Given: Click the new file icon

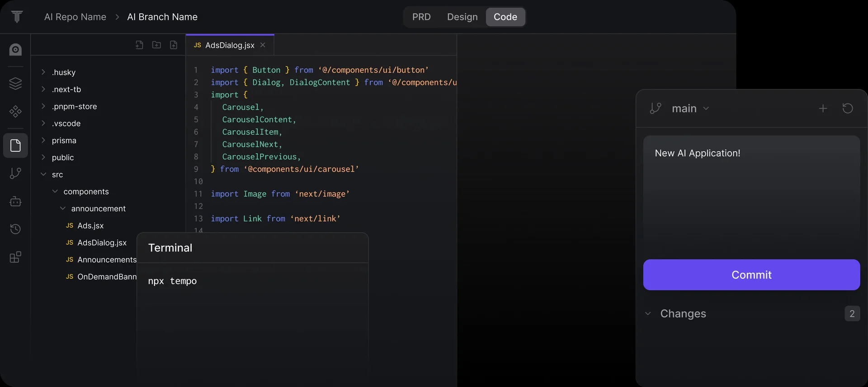Looking at the screenshot, I should (x=139, y=45).
